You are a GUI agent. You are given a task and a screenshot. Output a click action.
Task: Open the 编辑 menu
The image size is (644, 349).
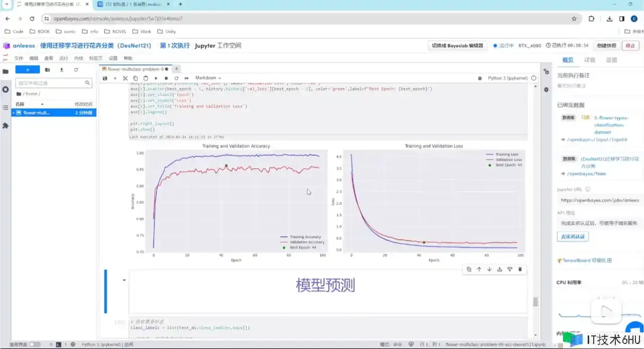34,58
